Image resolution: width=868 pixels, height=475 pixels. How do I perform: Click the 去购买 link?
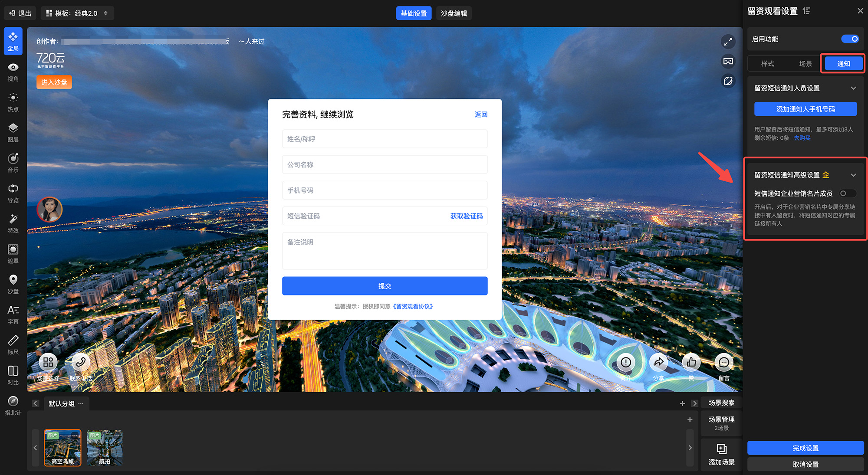click(x=802, y=138)
